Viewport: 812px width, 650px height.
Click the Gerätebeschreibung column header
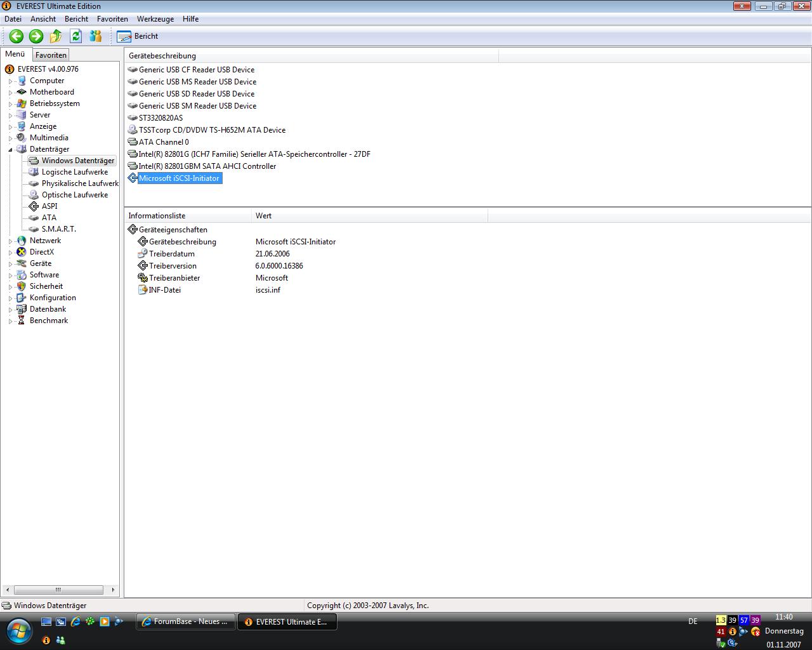[311, 56]
